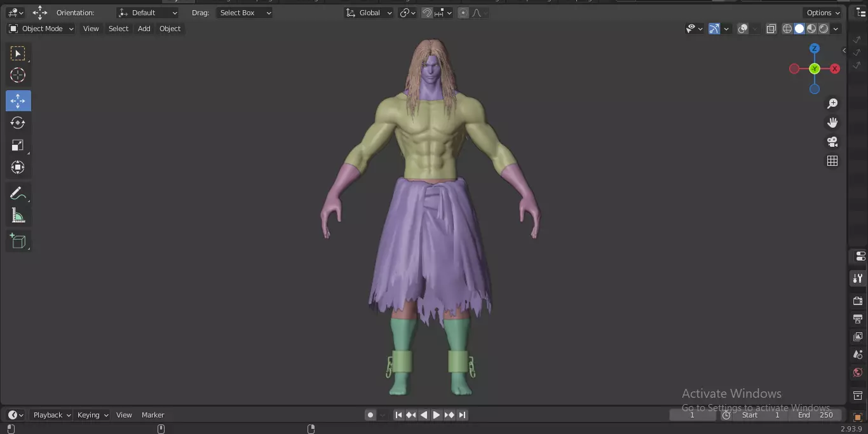Select the Cursor tool
This screenshot has width=868, height=434.
[18, 76]
